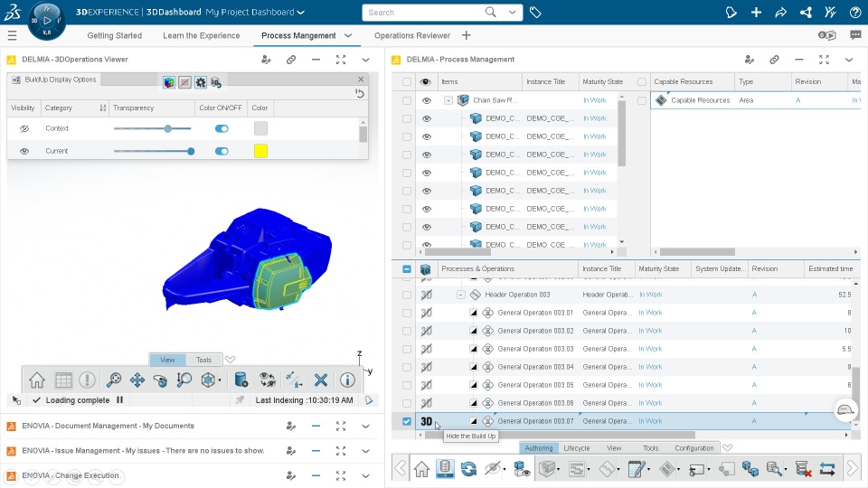The height and width of the screenshot is (488, 868).
Task: Select the Configuration toolbar tab
Action: [x=694, y=448]
